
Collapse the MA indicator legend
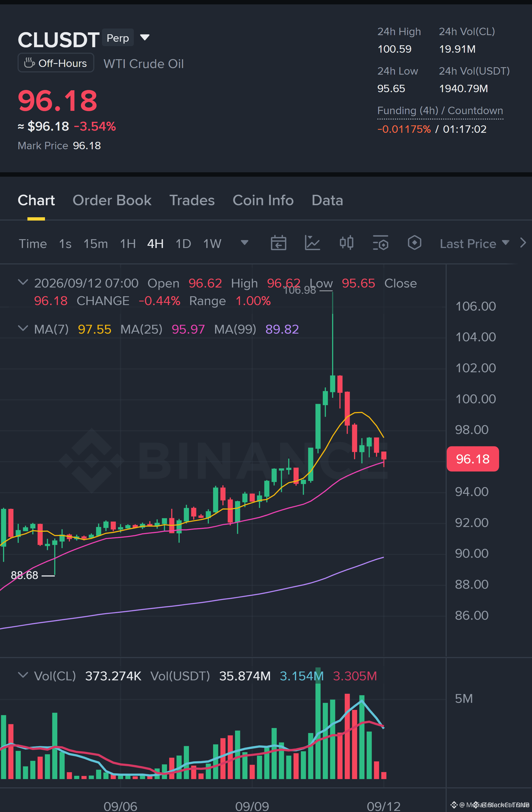pyautogui.click(x=23, y=329)
